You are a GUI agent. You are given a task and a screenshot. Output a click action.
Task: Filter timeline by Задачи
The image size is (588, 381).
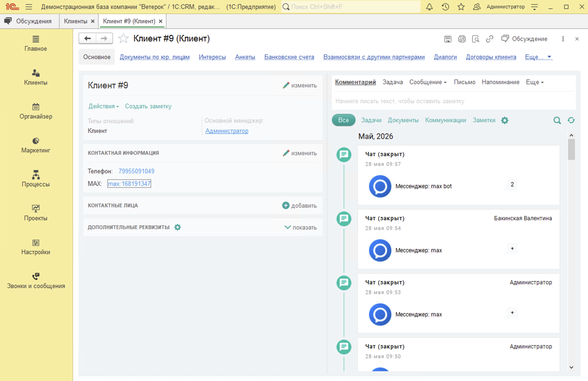point(371,120)
